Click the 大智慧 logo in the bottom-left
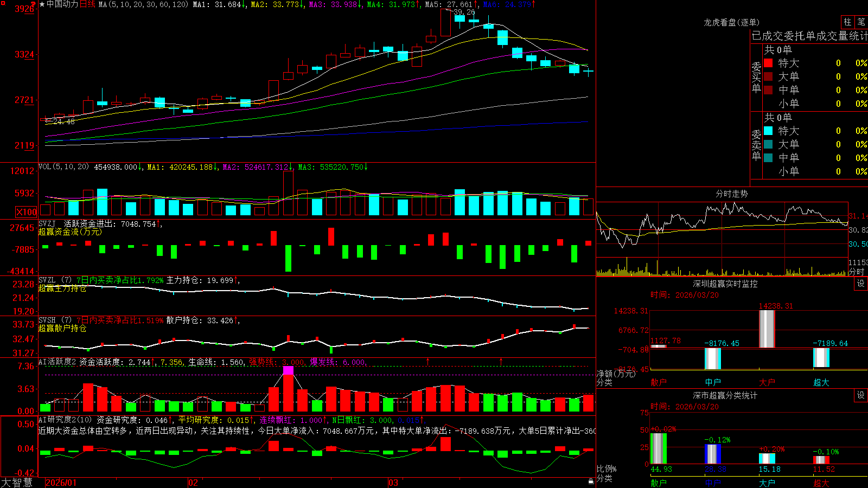 click(17, 483)
